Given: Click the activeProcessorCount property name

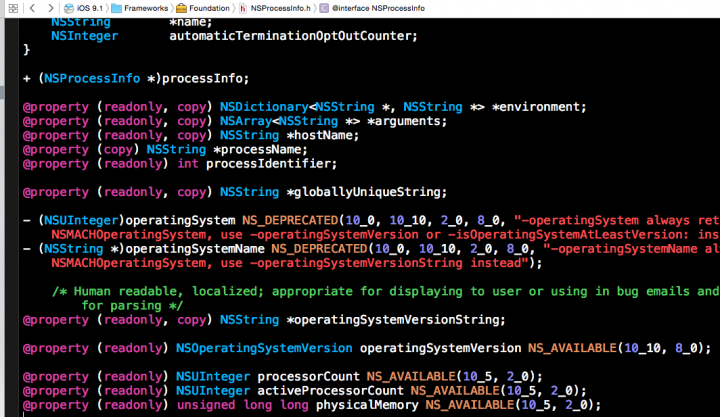Looking at the screenshot, I should (330, 391).
